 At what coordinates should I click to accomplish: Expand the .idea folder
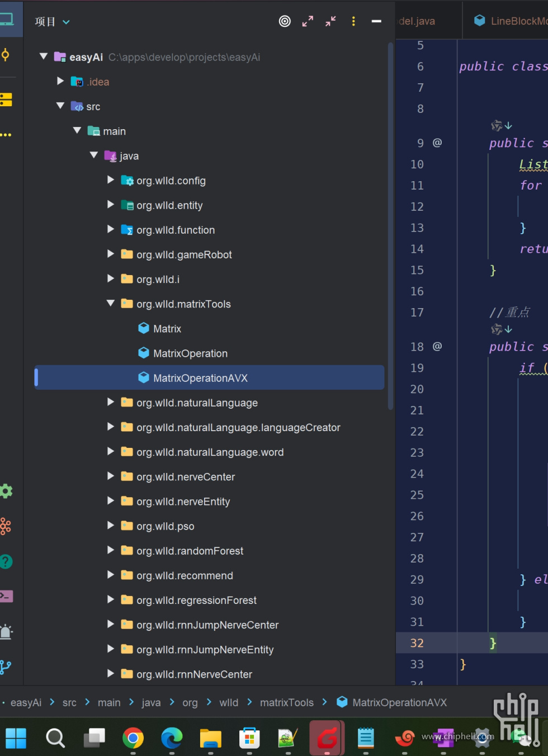60,81
